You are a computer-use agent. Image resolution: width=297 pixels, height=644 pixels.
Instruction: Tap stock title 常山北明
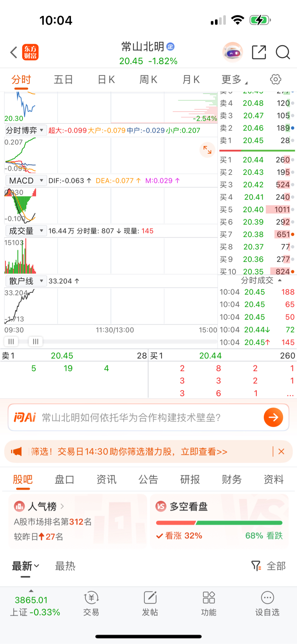(x=143, y=47)
